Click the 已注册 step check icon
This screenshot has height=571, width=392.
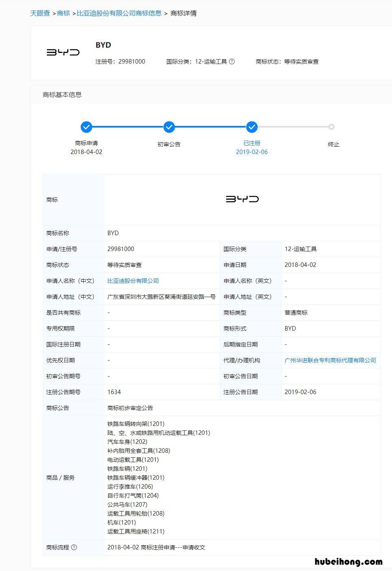pyautogui.click(x=252, y=127)
